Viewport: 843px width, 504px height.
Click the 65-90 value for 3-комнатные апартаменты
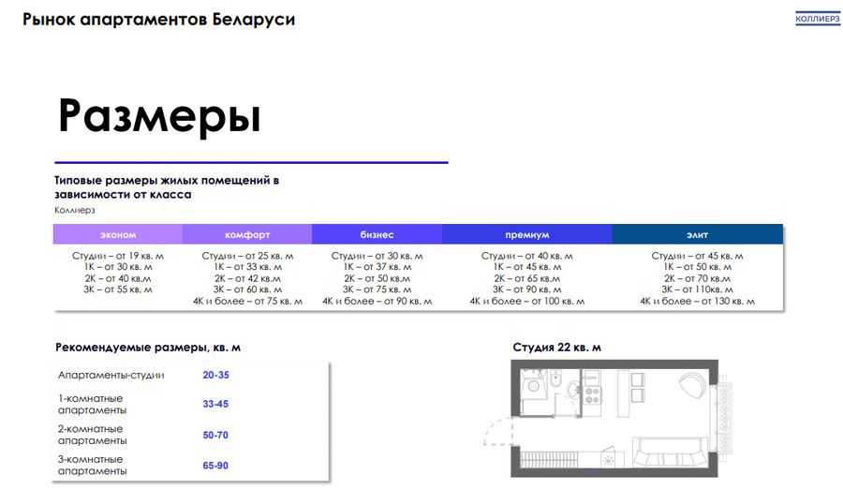point(215,466)
